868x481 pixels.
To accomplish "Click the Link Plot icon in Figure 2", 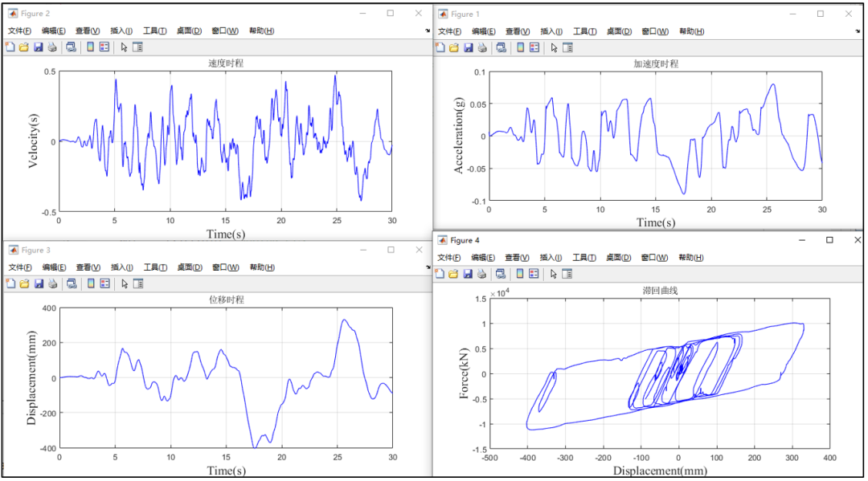I will (71, 47).
